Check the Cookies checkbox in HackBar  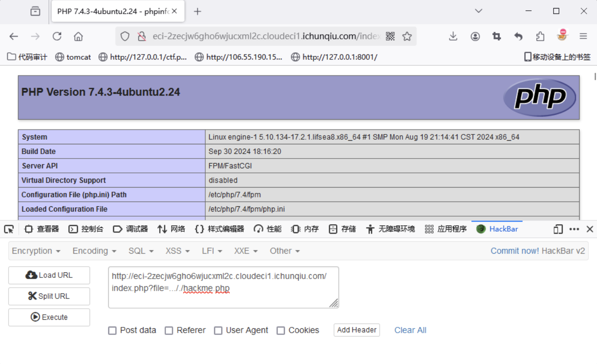[x=281, y=330]
